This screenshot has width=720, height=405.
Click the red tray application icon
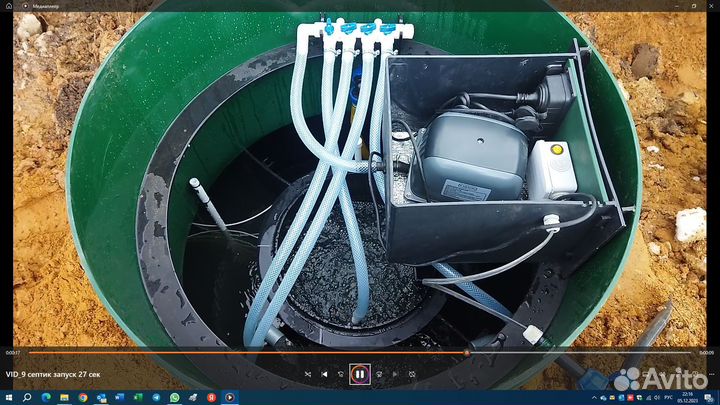tap(630, 398)
